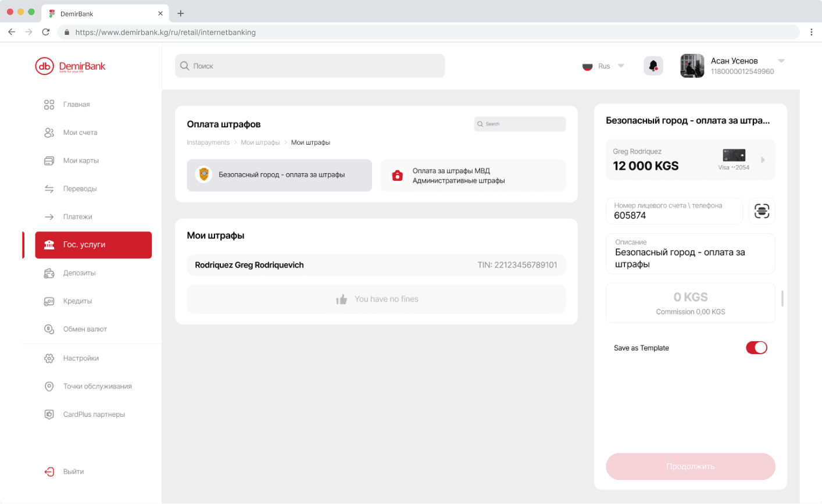Open Мои карты cards section
822x504 pixels.
coord(81,160)
